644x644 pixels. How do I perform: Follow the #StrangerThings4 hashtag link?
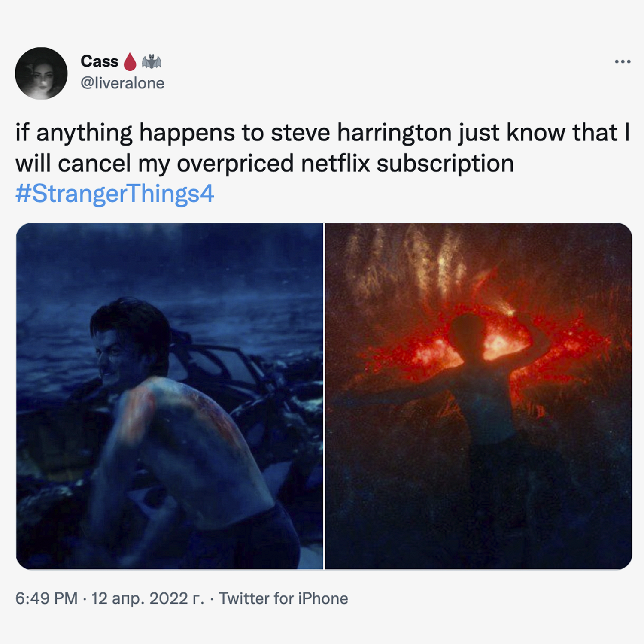click(x=115, y=194)
